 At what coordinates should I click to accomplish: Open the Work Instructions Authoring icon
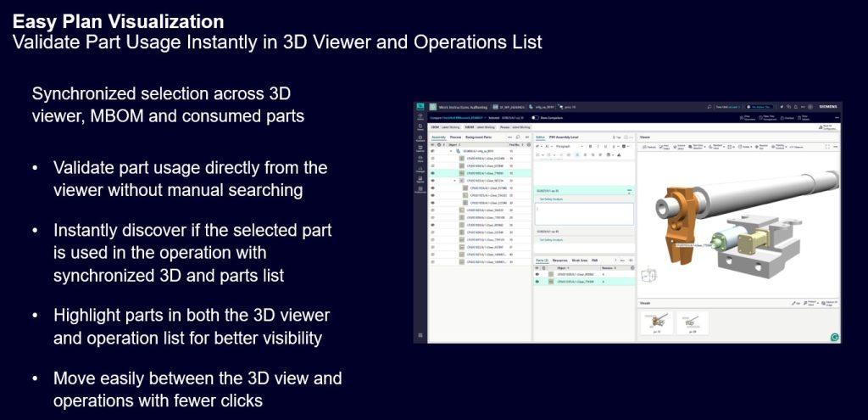433,107
